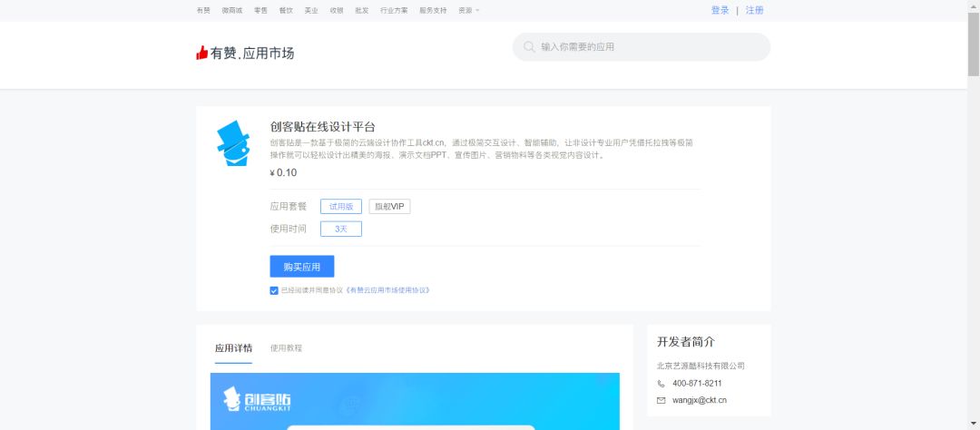This screenshot has width=980, height=430.
Task: Uncheck the agreement checkbox under 购买应用
Action: pos(274,290)
